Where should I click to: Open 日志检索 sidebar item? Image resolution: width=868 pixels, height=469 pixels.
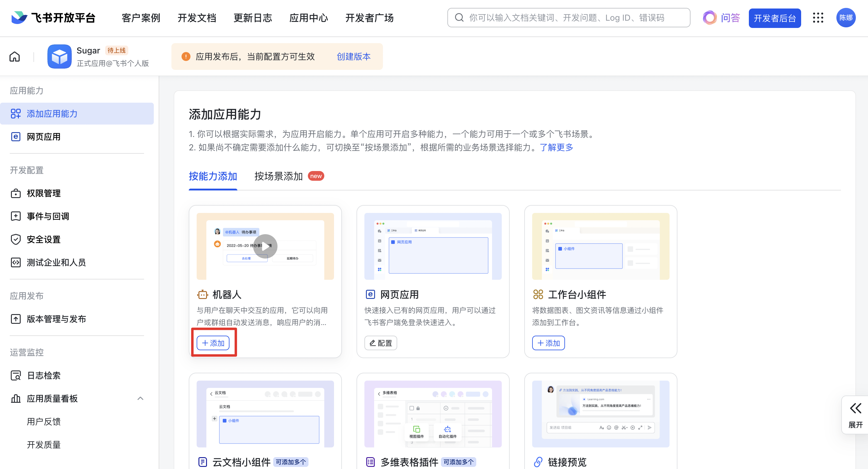pyautogui.click(x=77, y=375)
